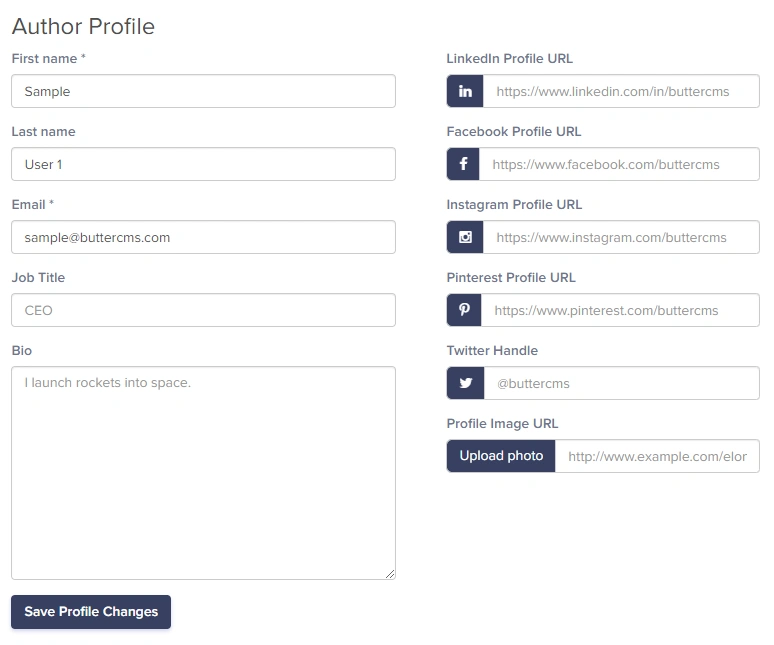Click the Instagram camera icon
Image resolution: width=774 pixels, height=645 pixels.
coord(465,237)
